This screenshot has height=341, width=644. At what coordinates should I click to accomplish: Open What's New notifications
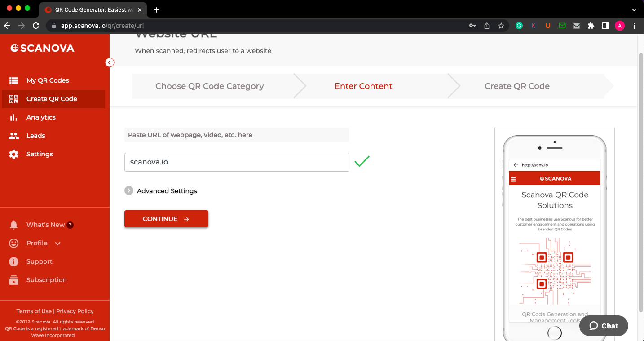point(46,225)
